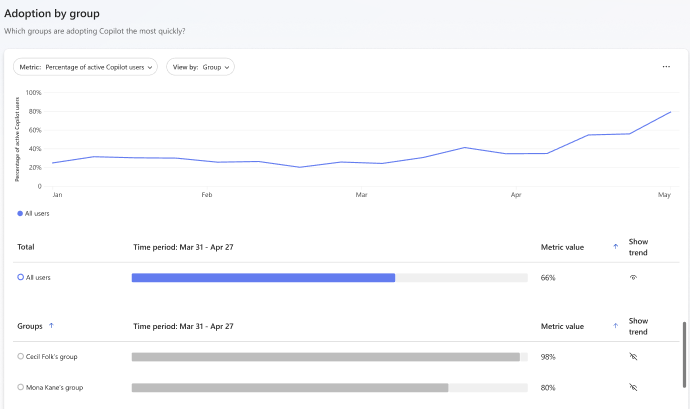Image resolution: width=690 pixels, height=409 pixels.
Task: Sort groups by name arrow
Action: pos(51,326)
